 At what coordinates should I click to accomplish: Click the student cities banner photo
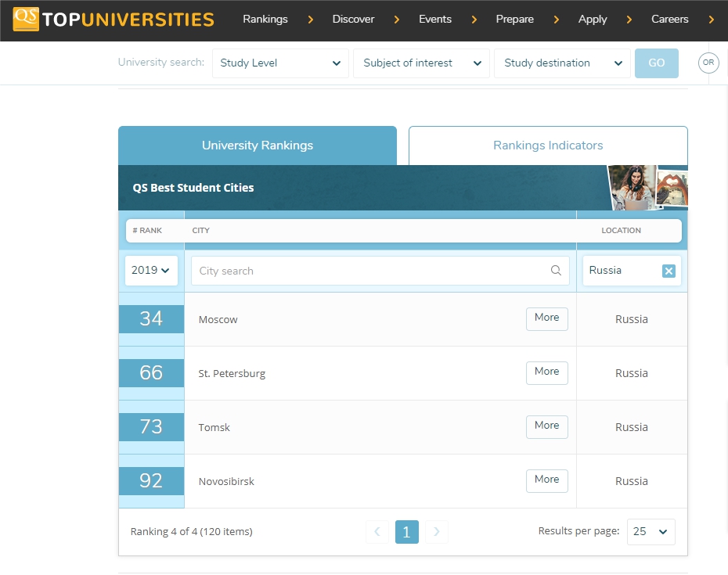(648, 188)
